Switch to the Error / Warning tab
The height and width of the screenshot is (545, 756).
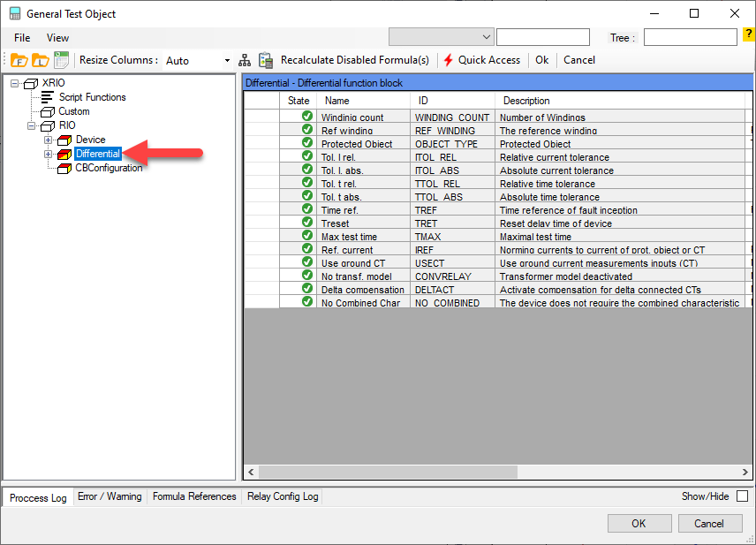(110, 496)
